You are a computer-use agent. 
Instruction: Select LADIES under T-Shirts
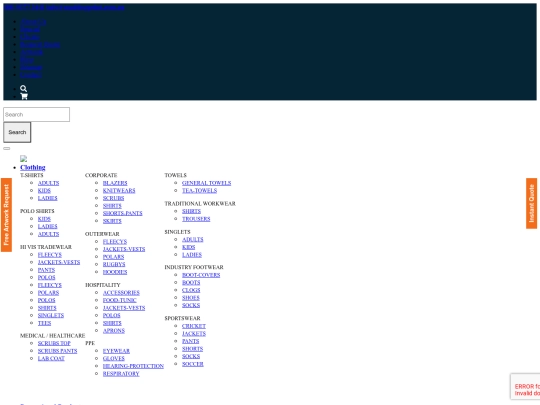coord(48,198)
